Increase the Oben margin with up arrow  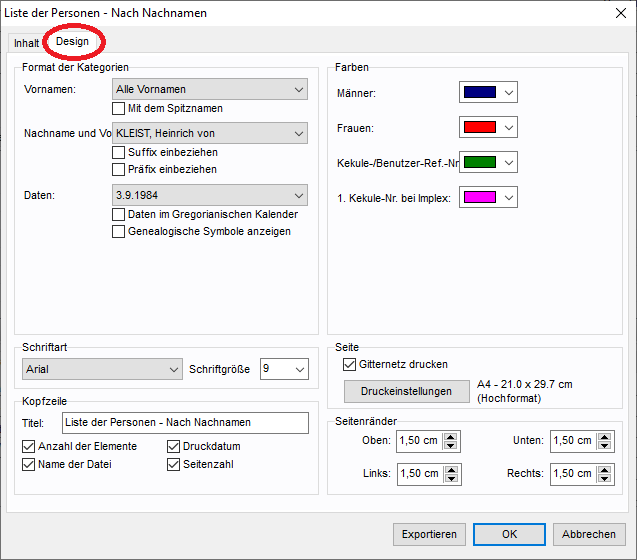[x=450, y=436]
